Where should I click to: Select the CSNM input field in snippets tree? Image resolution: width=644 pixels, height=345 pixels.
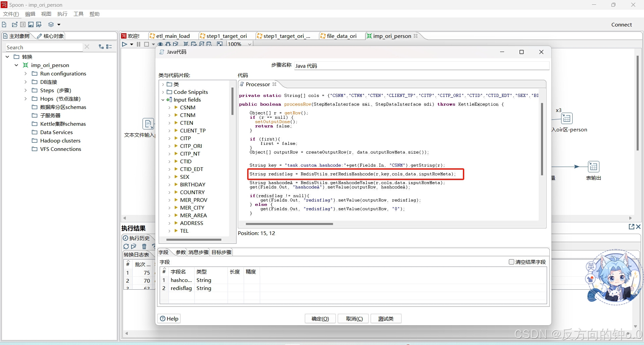(187, 107)
